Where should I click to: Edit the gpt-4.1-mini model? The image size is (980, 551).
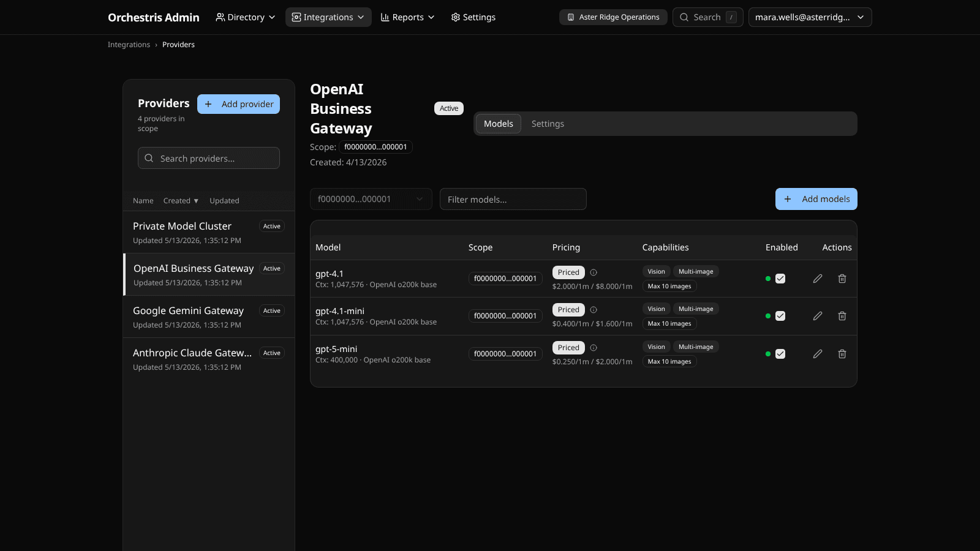(818, 316)
